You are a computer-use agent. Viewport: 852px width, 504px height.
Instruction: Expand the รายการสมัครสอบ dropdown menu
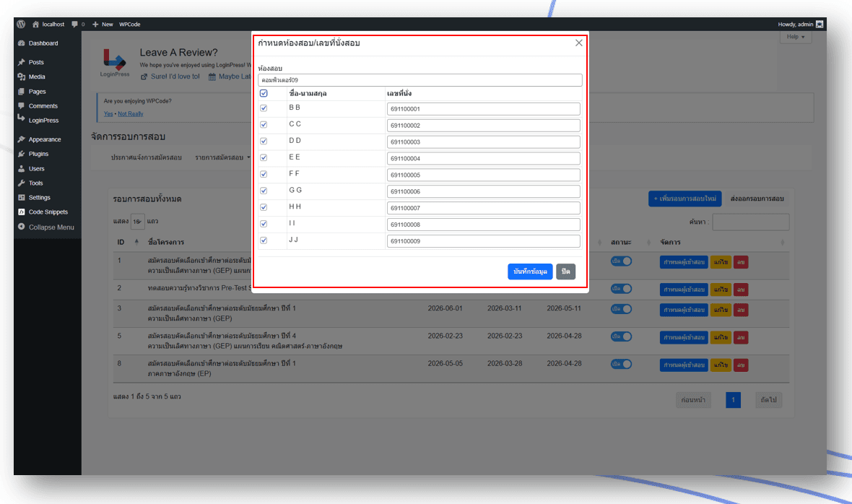point(223,157)
